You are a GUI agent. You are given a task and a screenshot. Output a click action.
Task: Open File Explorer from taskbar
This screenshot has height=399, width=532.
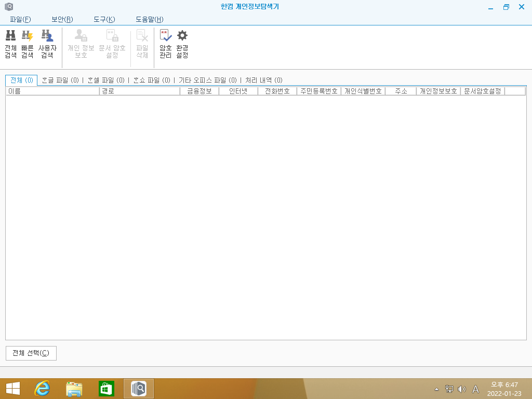pyautogui.click(x=74, y=389)
